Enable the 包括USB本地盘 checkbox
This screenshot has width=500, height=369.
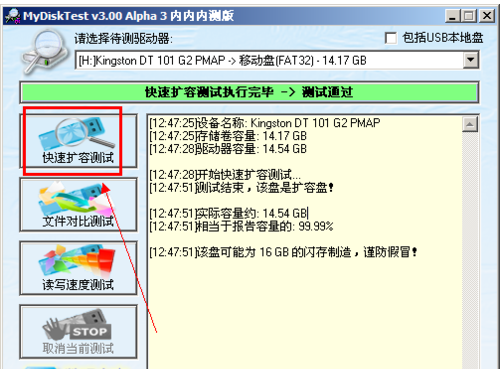coord(391,38)
